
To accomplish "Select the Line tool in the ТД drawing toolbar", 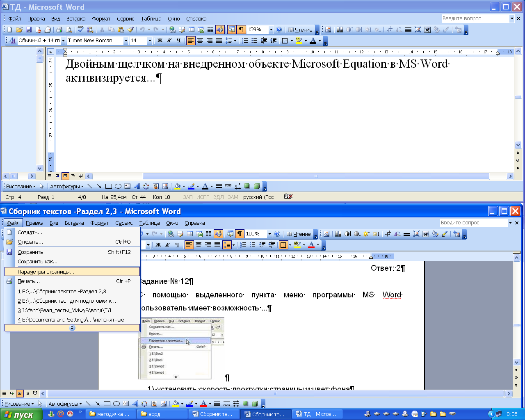I will pyautogui.click(x=89, y=186).
